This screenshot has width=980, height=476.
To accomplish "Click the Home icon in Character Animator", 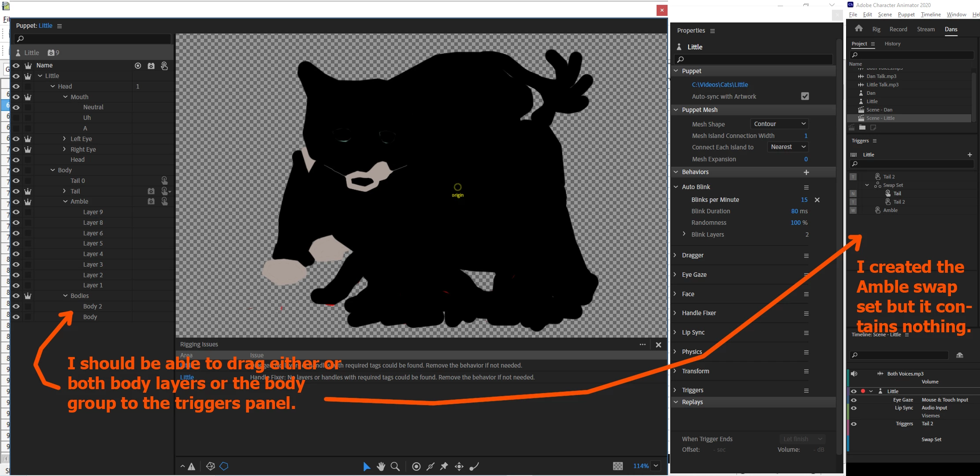I will point(858,29).
